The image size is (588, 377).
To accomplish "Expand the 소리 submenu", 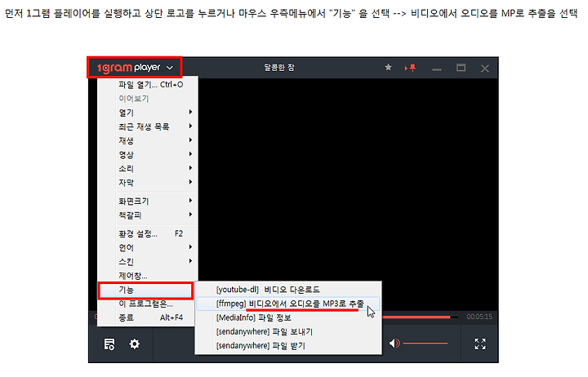I will click(148, 169).
